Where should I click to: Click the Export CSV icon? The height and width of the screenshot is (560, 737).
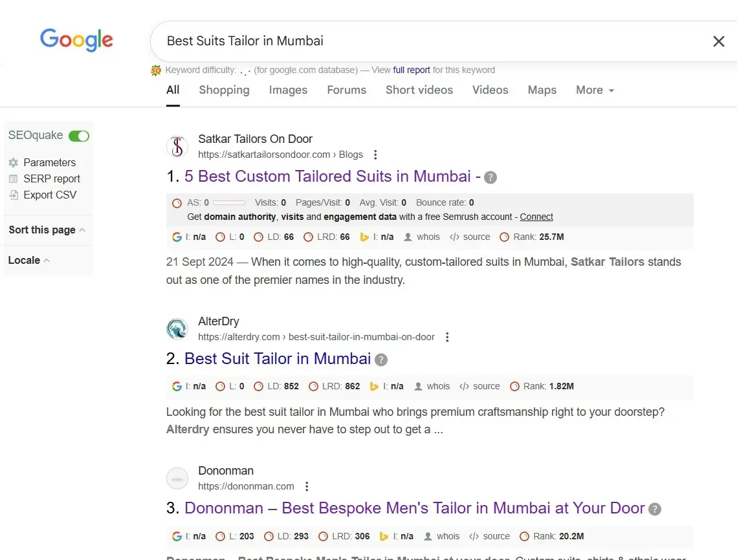pyautogui.click(x=14, y=195)
